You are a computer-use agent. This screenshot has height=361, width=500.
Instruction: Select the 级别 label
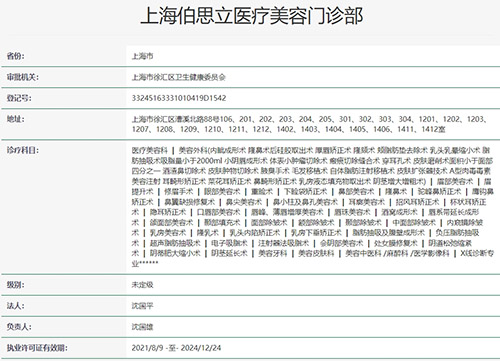[16, 285]
